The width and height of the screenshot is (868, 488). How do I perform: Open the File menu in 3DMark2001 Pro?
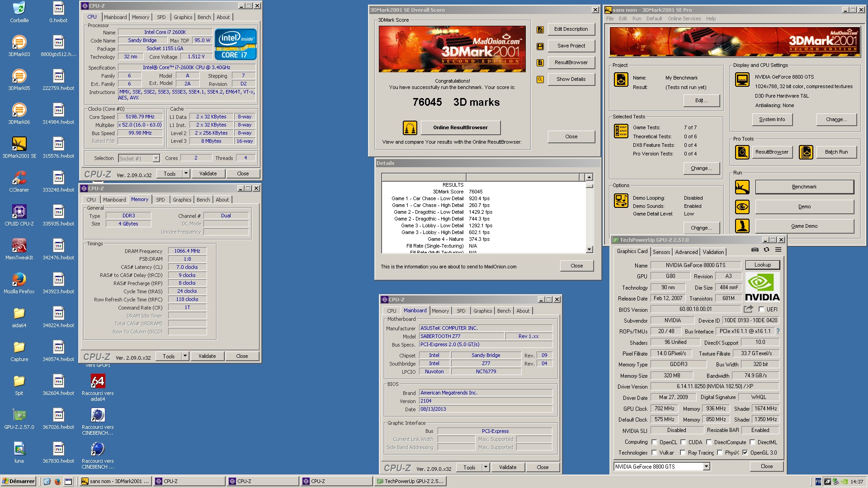click(x=610, y=19)
